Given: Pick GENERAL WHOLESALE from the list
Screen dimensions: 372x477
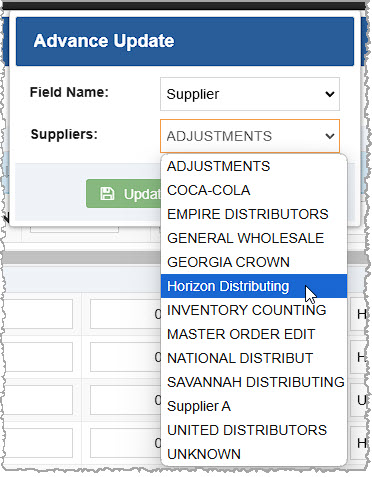Looking at the screenshot, I should tap(254, 238).
